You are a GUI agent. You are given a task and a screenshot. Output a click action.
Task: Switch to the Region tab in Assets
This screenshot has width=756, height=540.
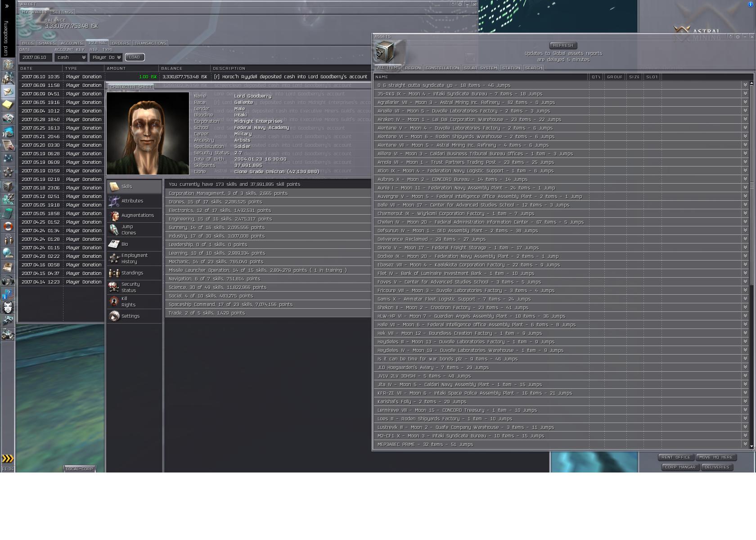point(413,68)
